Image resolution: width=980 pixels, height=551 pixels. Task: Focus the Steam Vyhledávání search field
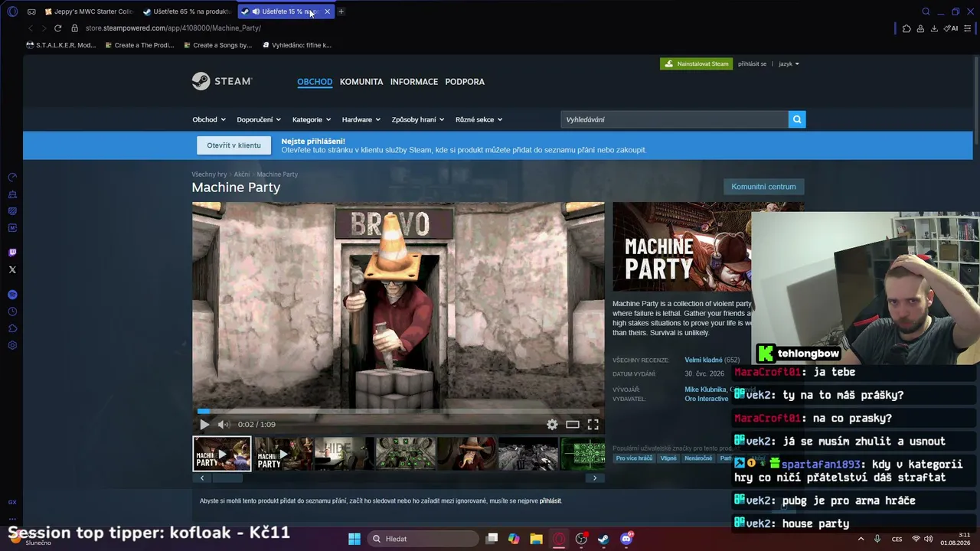tap(675, 119)
